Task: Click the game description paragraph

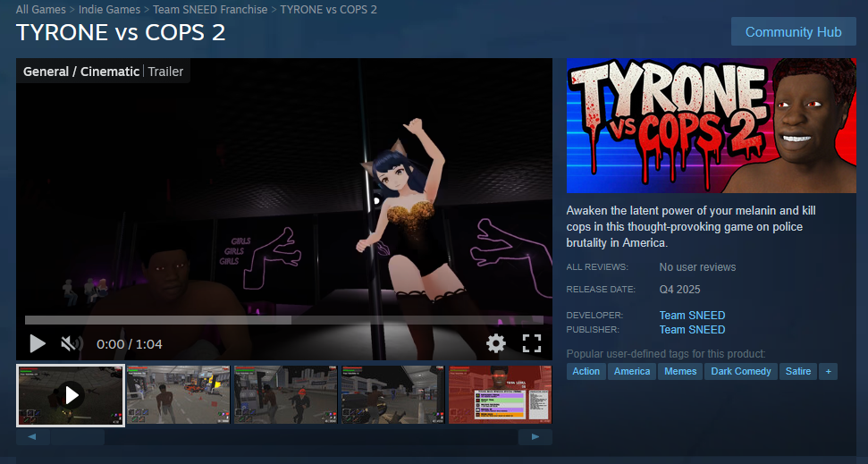Action: pos(691,226)
